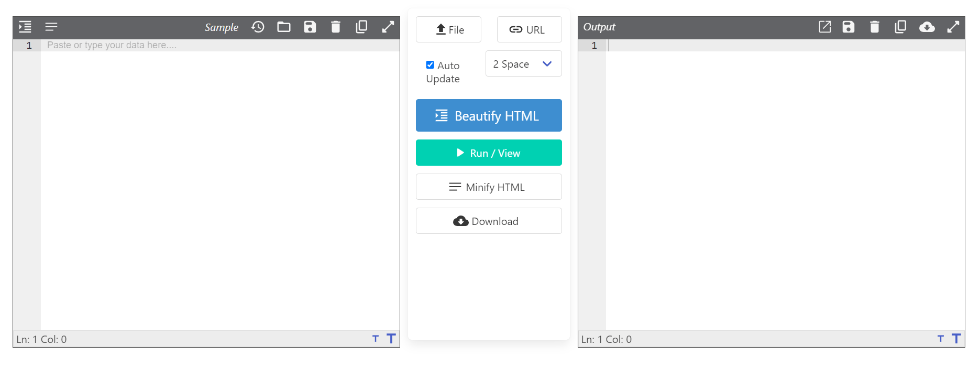This screenshot has width=980, height=366.
Task: Click the beautify indent icon in input toolbar
Action: pos(25,27)
